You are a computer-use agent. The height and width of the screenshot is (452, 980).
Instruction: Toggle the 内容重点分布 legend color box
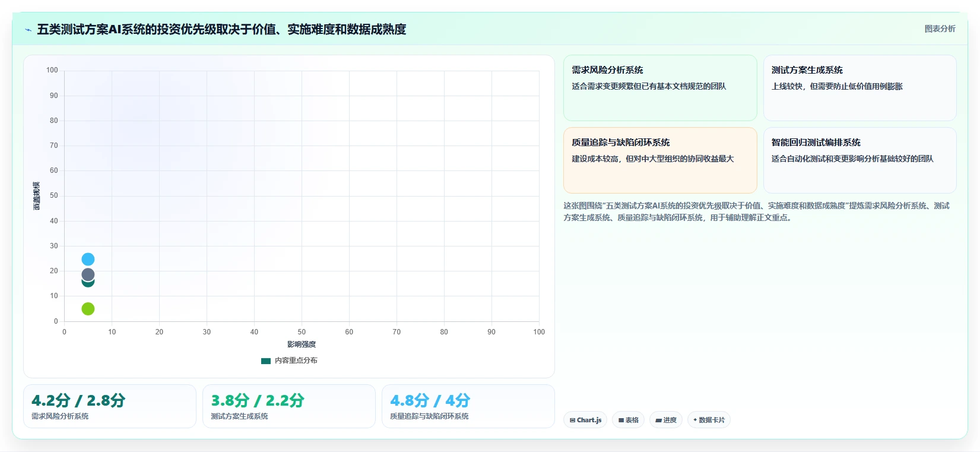(x=266, y=361)
